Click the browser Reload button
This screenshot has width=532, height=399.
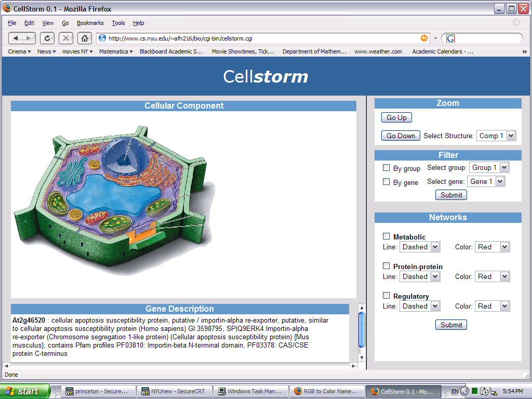coord(47,38)
